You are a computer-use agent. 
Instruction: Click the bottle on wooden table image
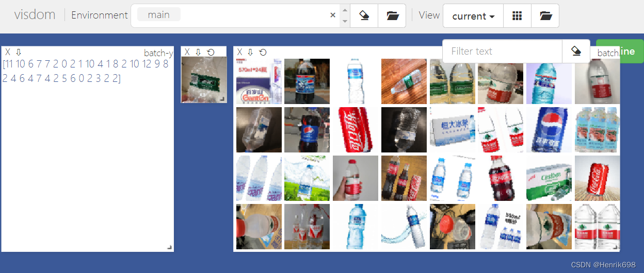click(404, 81)
